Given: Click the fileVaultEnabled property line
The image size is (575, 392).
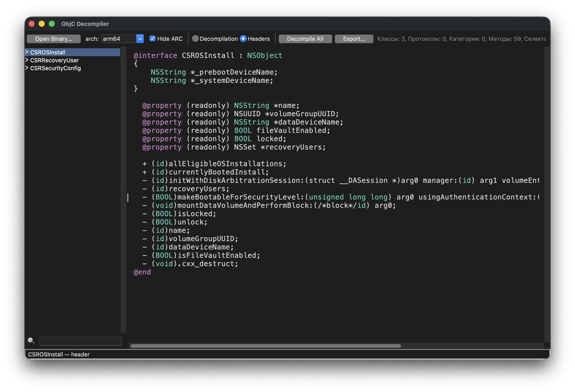Looking at the screenshot, I should 236,130.
